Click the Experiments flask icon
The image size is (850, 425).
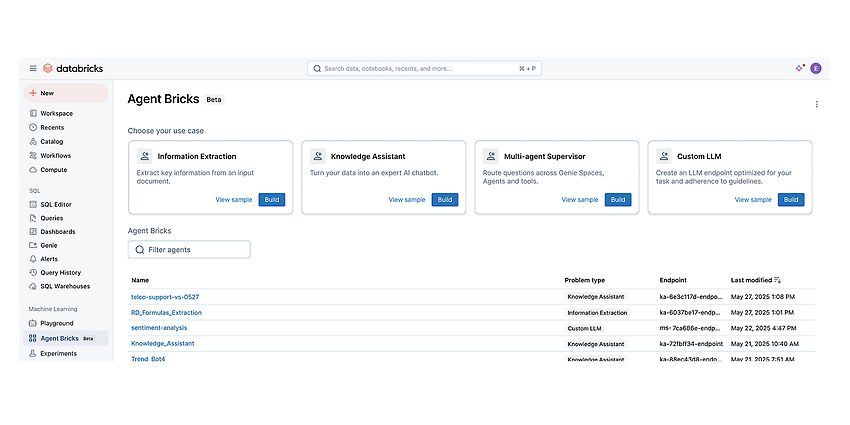click(33, 353)
